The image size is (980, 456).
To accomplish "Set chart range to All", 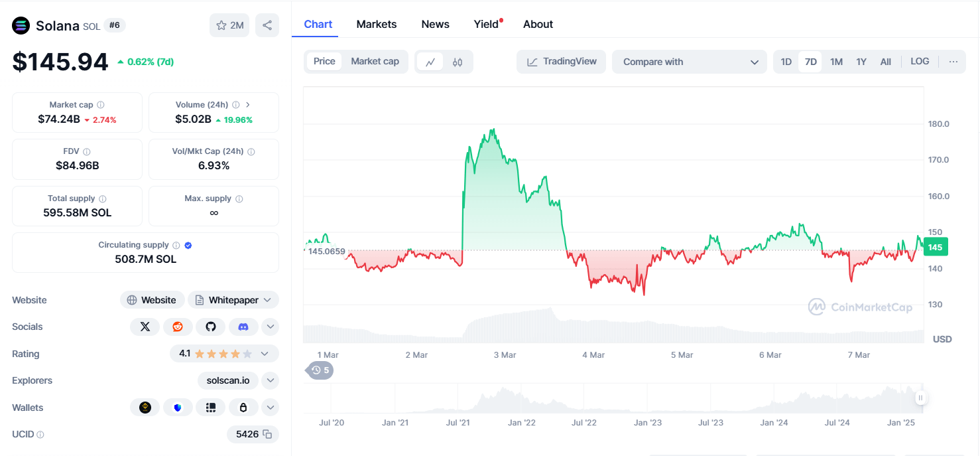I will (x=886, y=62).
